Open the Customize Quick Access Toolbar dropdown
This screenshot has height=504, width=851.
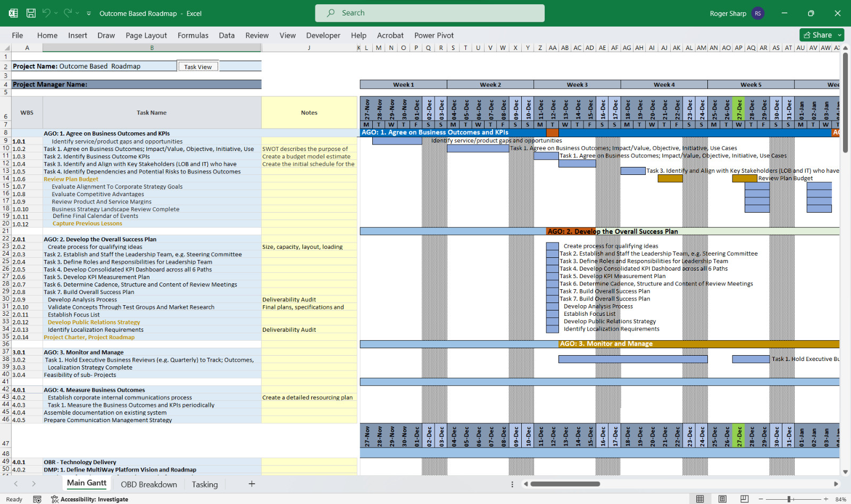pyautogui.click(x=89, y=13)
